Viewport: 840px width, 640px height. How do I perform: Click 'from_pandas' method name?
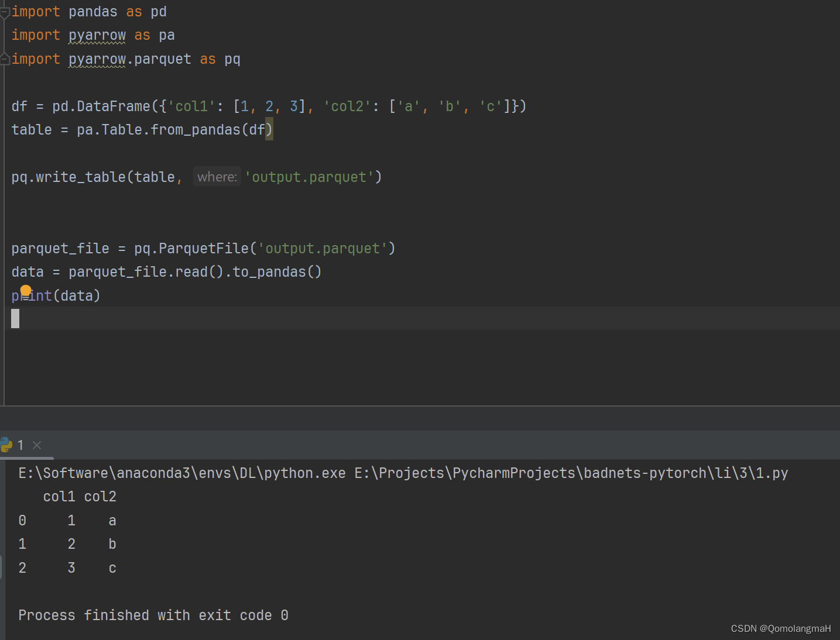[x=196, y=129]
